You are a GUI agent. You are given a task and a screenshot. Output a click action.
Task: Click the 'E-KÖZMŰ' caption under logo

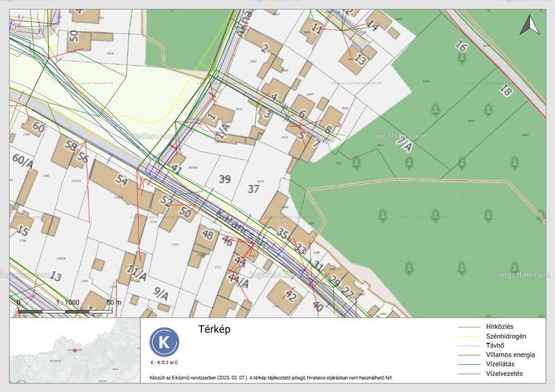tap(164, 362)
